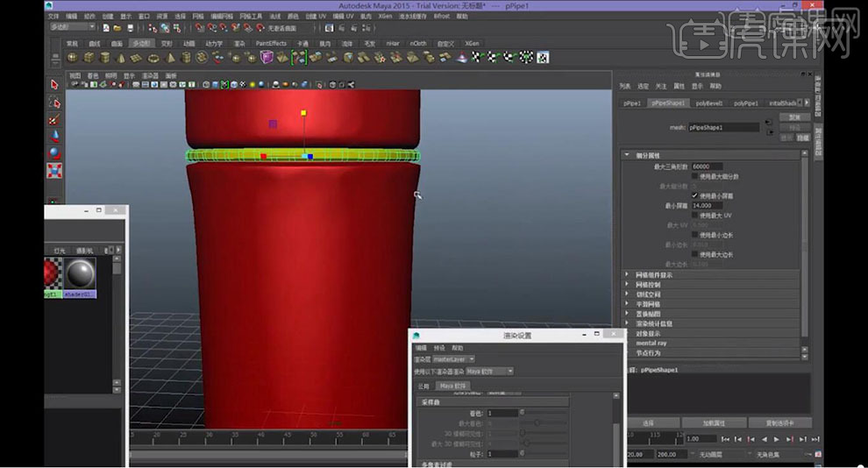The height and width of the screenshot is (468, 868).
Task: Open the menu set dropdown in status line
Action: point(72,26)
